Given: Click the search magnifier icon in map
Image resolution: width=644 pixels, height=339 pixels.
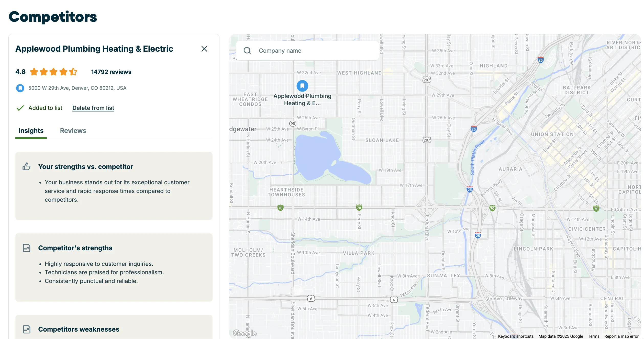Looking at the screenshot, I should coord(247,51).
